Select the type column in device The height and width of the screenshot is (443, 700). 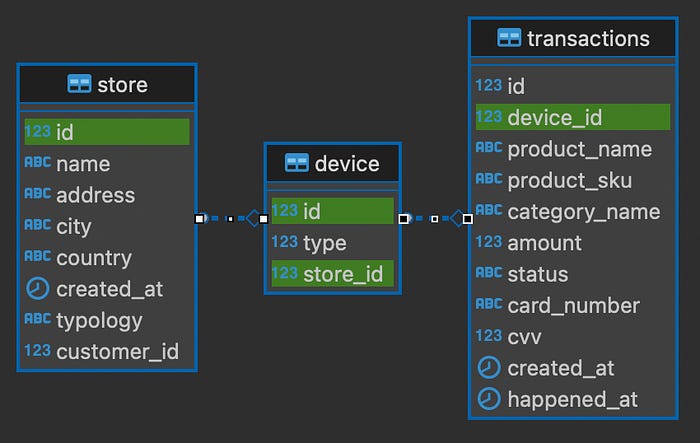click(x=333, y=243)
